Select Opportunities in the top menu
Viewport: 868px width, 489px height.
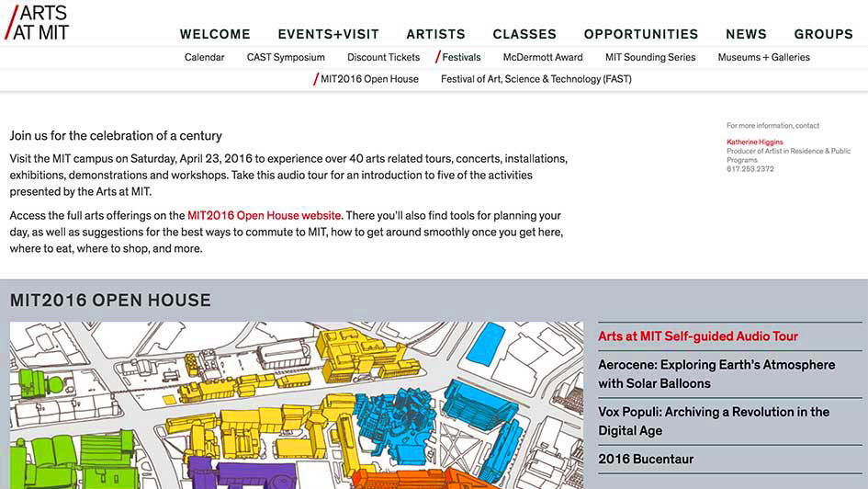tap(640, 34)
